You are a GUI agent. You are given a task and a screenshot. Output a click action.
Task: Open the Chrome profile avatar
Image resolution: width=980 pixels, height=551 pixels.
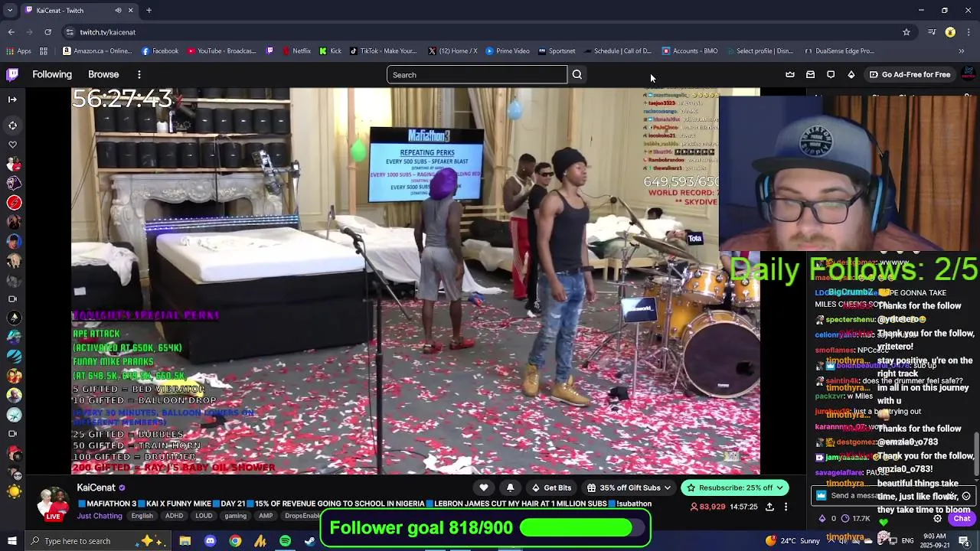coord(950,32)
